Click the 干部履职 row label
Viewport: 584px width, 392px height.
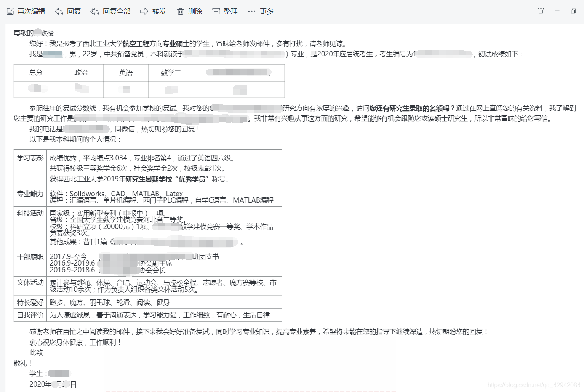pos(30,257)
